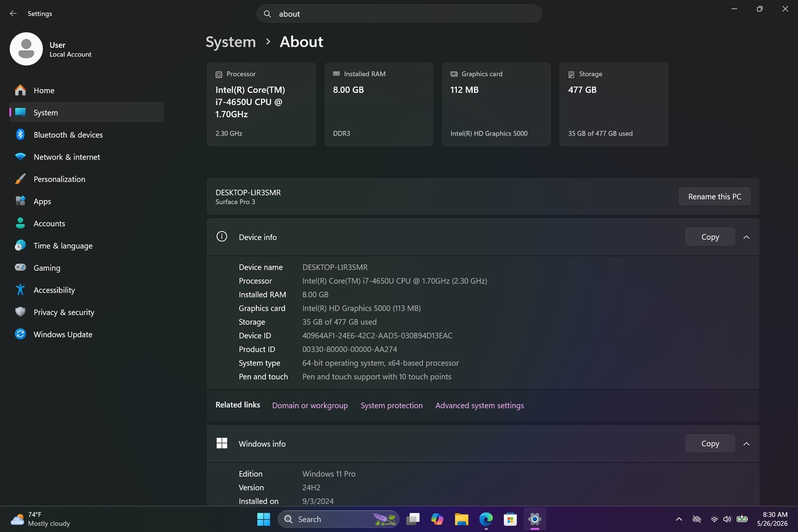Viewport: 798px width, 532px height.
Task: Open Home in the sidebar
Action: [87, 90]
